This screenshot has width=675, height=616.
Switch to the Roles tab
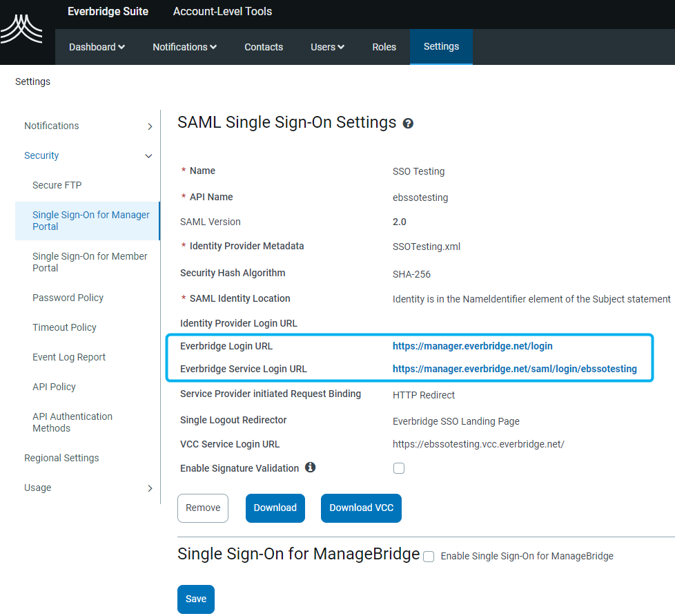[x=384, y=46]
